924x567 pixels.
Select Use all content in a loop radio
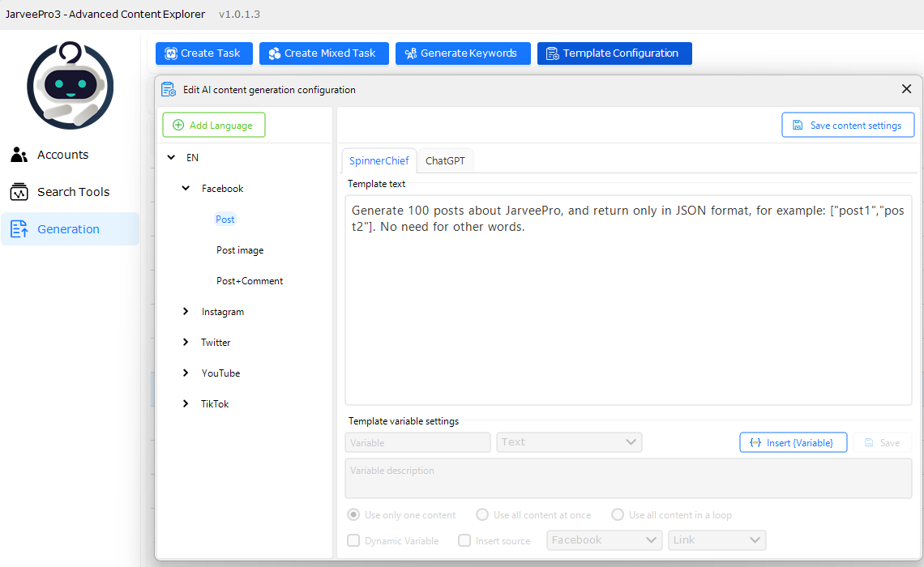coord(618,514)
